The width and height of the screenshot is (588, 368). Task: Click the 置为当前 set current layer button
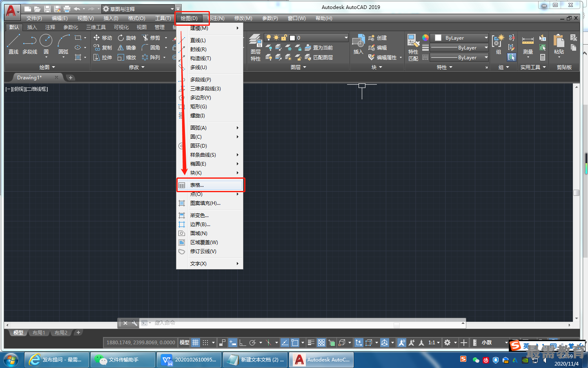pyautogui.click(x=319, y=47)
